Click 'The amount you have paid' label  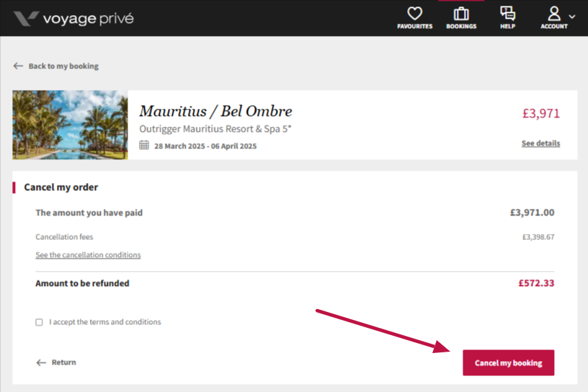point(89,213)
